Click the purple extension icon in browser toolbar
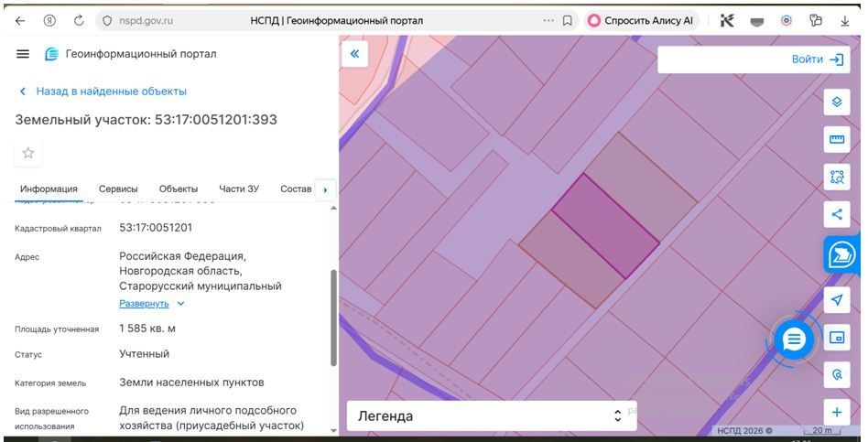 pyautogui.click(x=787, y=21)
